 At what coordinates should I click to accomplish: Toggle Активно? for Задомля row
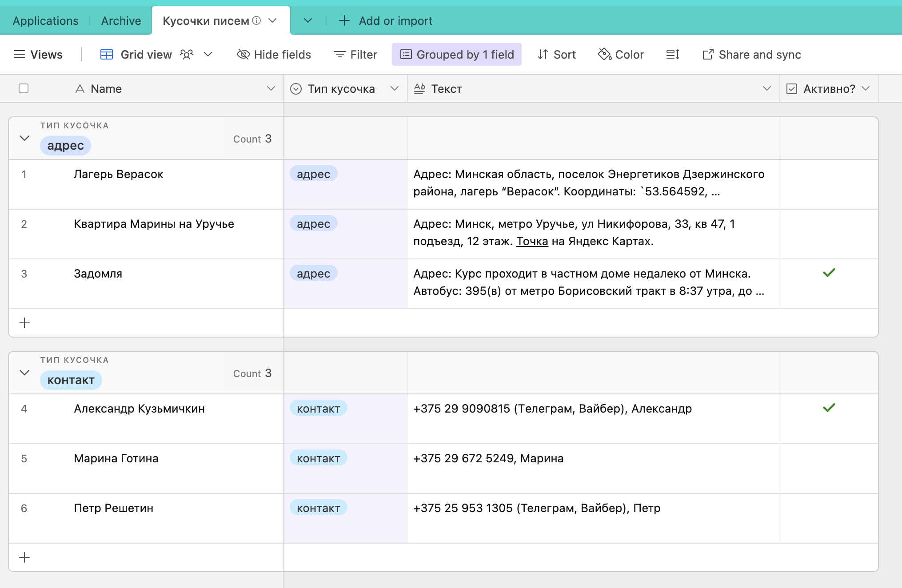(829, 273)
